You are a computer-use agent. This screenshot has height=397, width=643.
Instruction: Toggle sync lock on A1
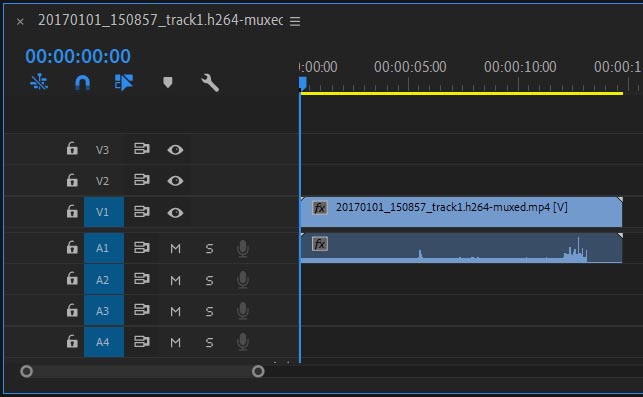point(141,247)
